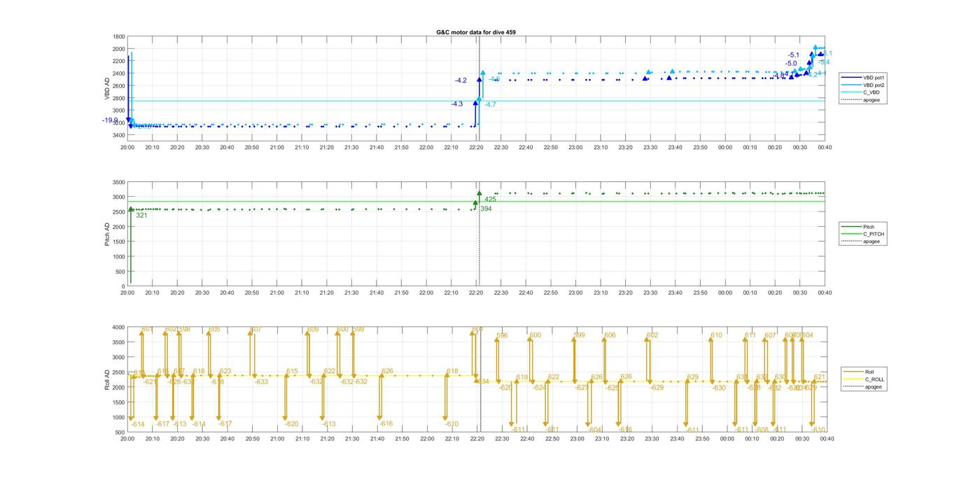Click the "623" roll data label

(x=225, y=372)
